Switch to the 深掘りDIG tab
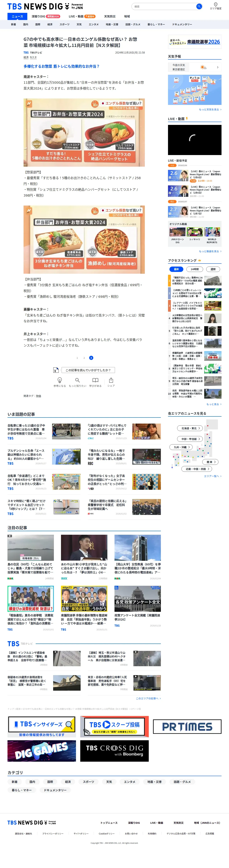Image resolution: width=229 pixels, height=868 pixels. click(x=45, y=16)
